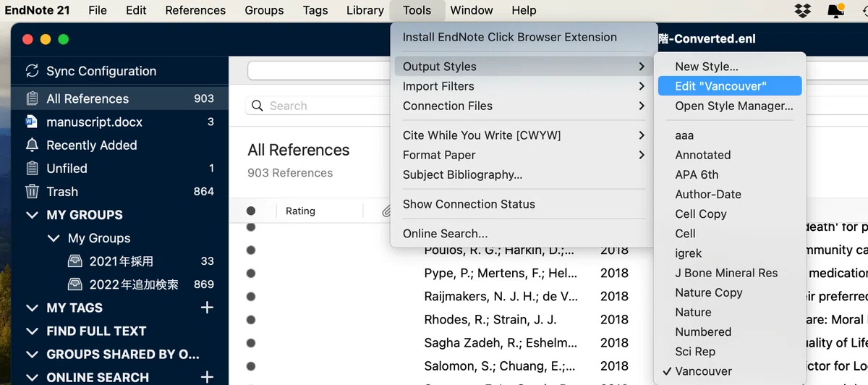This screenshot has width=868, height=385.
Task: Click the Recently Added bell icon
Action: (x=32, y=145)
